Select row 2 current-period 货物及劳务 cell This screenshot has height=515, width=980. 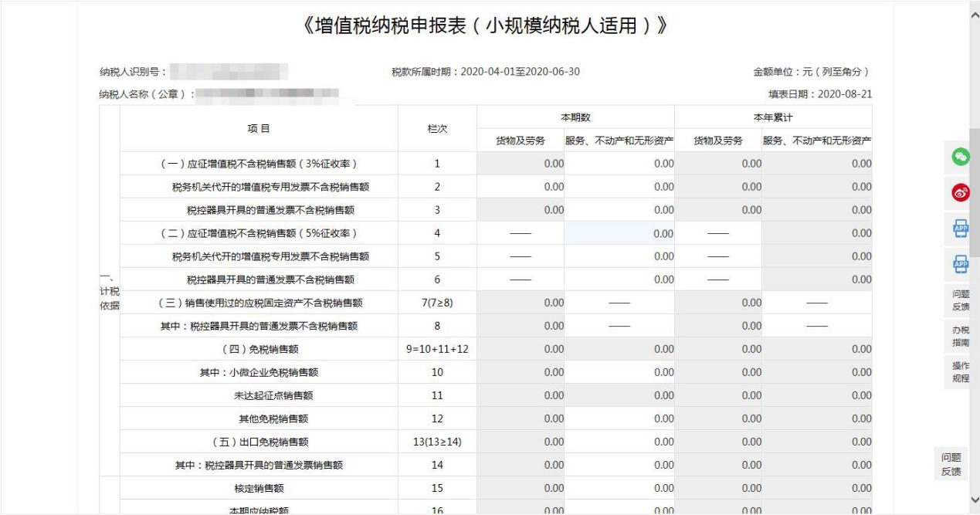521,187
